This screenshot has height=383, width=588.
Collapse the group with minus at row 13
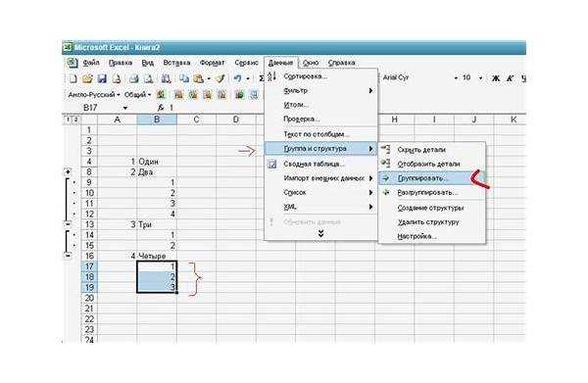68,224
